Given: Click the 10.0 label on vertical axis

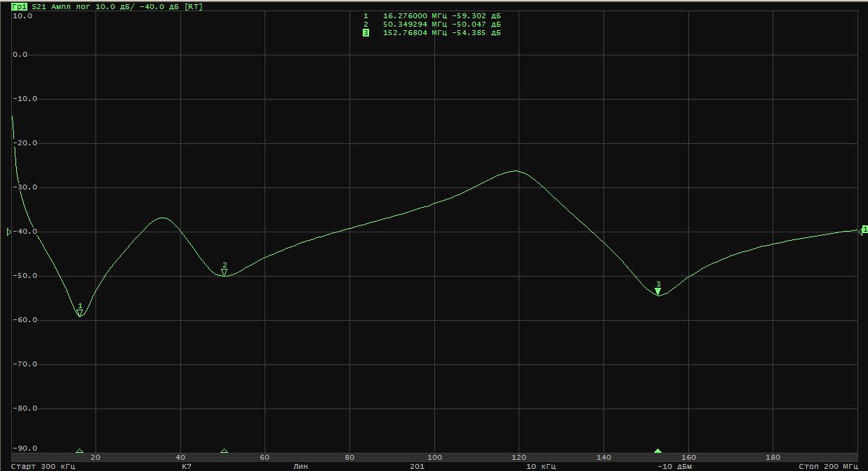Looking at the screenshot, I should [x=23, y=15].
